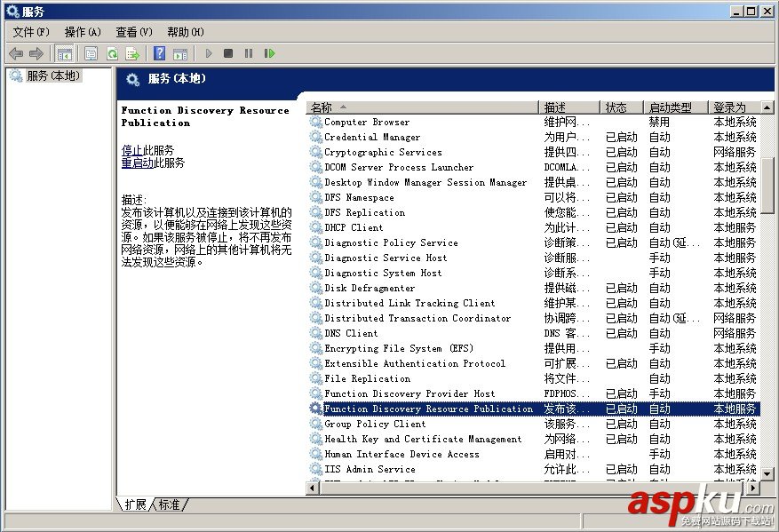
Task: Click the gear icon beside Group Policy Client
Action: (316, 424)
